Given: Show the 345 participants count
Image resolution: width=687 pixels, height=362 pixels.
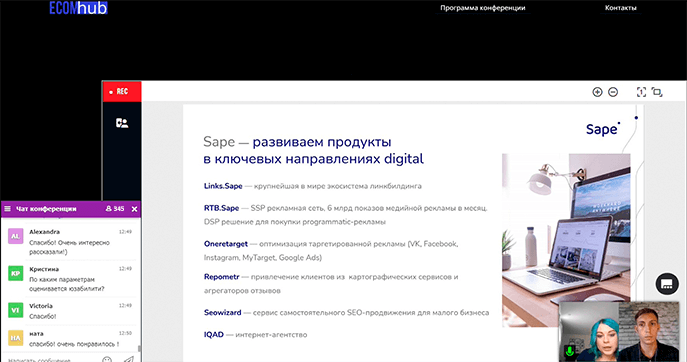Looking at the screenshot, I should (x=115, y=209).
